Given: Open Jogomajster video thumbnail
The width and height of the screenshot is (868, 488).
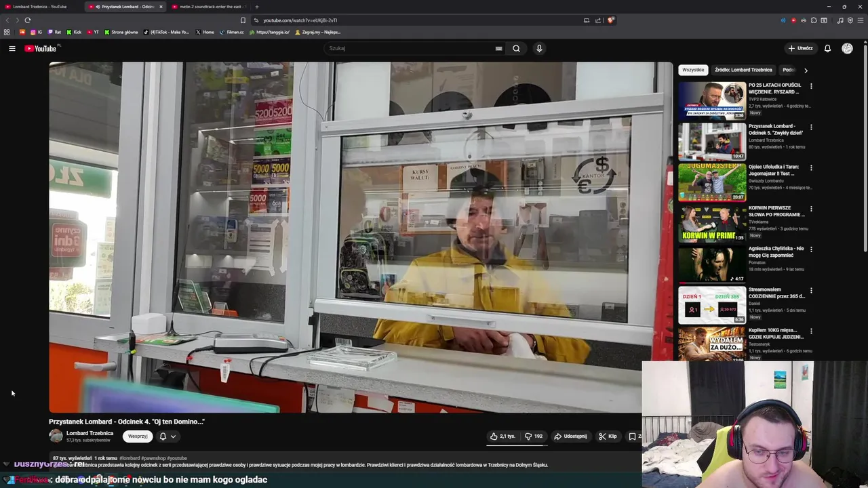Looking at the screenshot, I should point(712,182).
